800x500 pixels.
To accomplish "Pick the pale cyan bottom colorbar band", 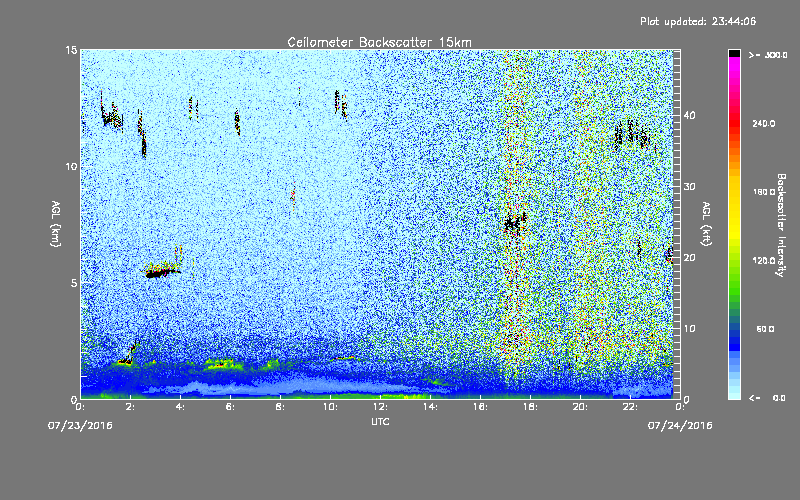I will pyautogui.click(x=734, y=392).
